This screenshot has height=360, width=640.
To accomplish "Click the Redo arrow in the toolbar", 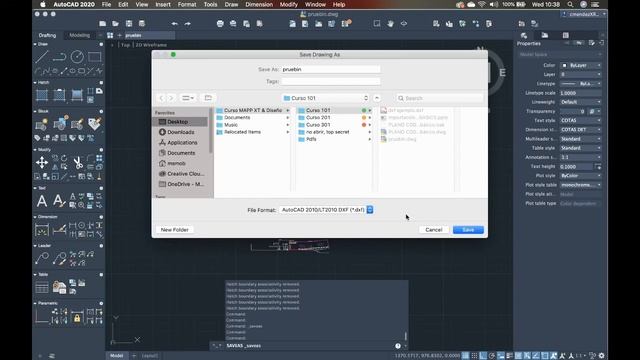I will [187, 24].
